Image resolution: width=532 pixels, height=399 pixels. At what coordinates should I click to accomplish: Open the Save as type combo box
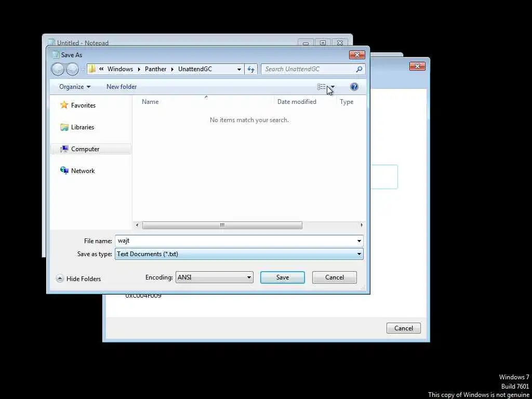tap(239, 254)
